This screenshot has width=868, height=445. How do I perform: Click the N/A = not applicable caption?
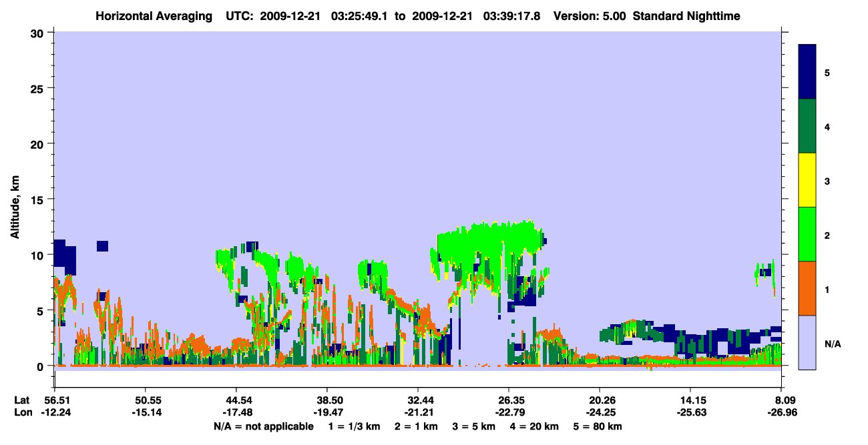(x=264, y=426)
